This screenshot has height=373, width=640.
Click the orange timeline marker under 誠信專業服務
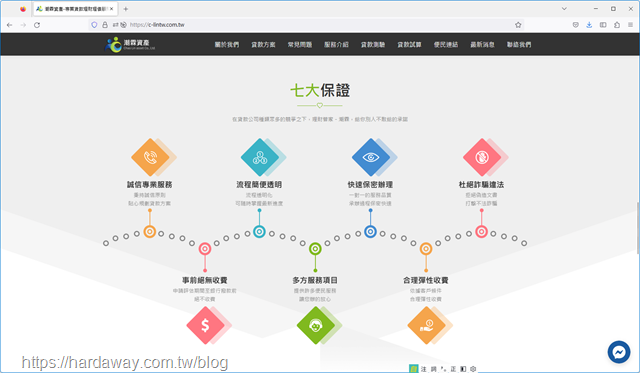tap(150, 232)
